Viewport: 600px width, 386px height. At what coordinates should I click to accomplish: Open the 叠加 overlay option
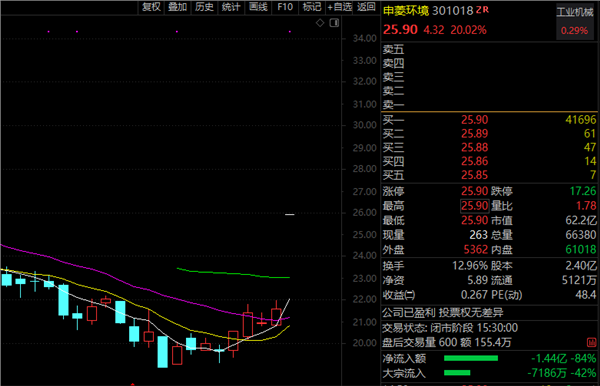pyautogui.click(x=178, y=7)
